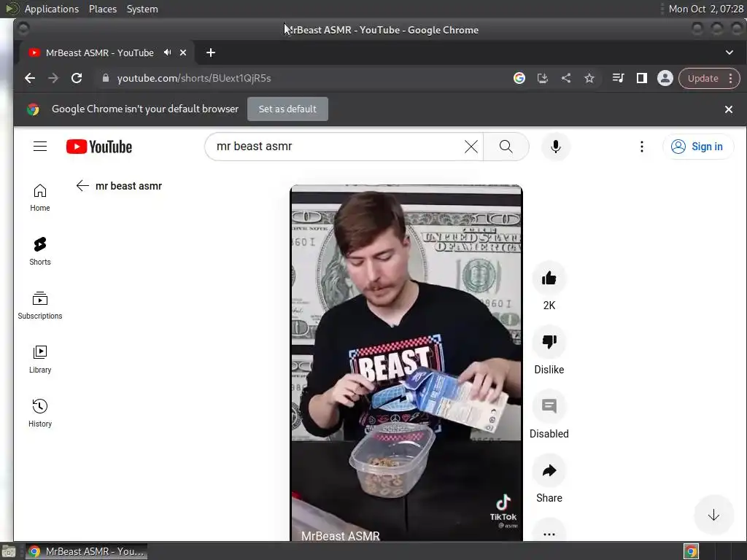747x560 pixels.
Task: Go to next Short with down arrow
Action: click(713, 515)
